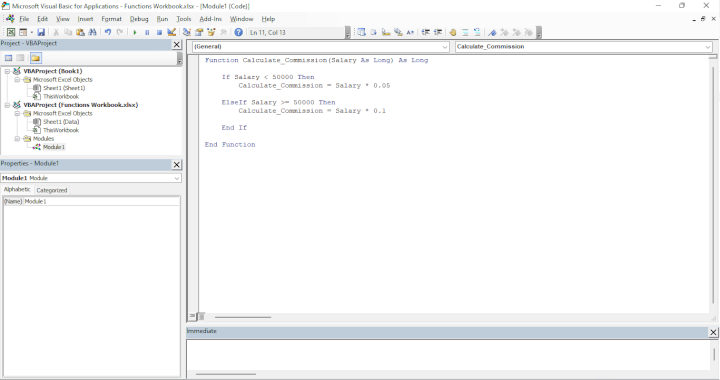The image size is (720, 380).
Task: Collapse VBAProject (Functions Workbook.xlsx) node
Action: tap(7, 105)
